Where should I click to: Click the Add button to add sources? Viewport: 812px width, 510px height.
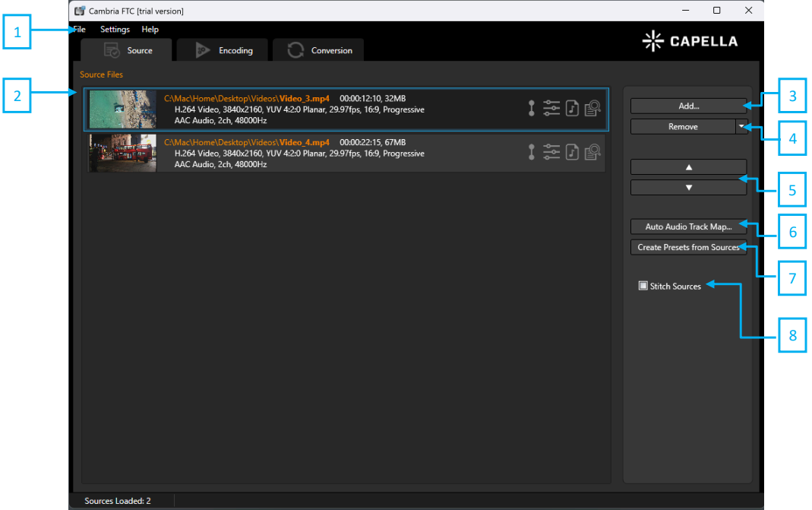pos(687,106)
